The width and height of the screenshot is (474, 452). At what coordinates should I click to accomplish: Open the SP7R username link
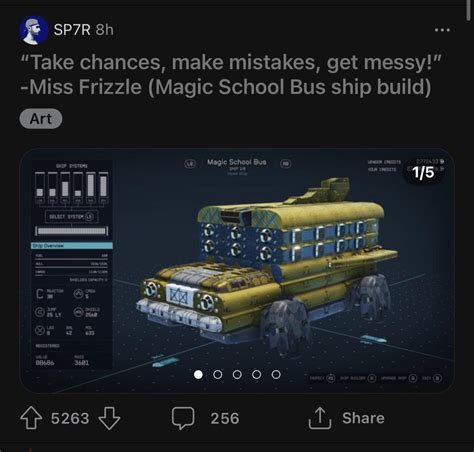72,30
